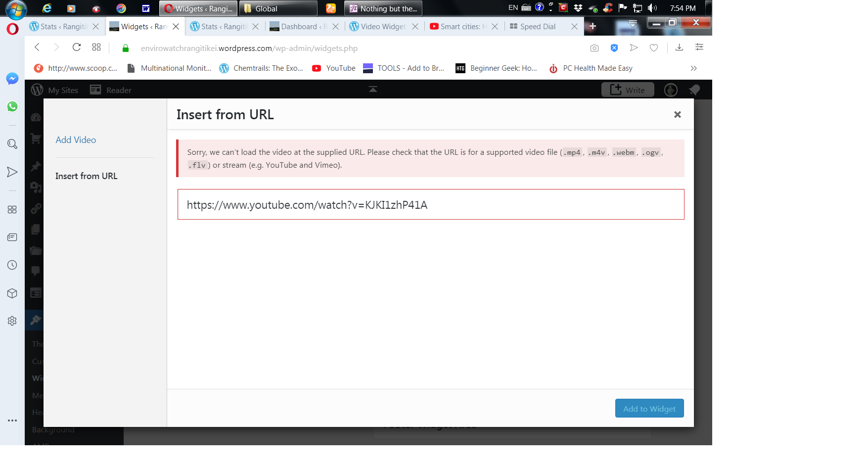Switch to the Dashboard browser tab
868x467 pixels.
(299, 27)
